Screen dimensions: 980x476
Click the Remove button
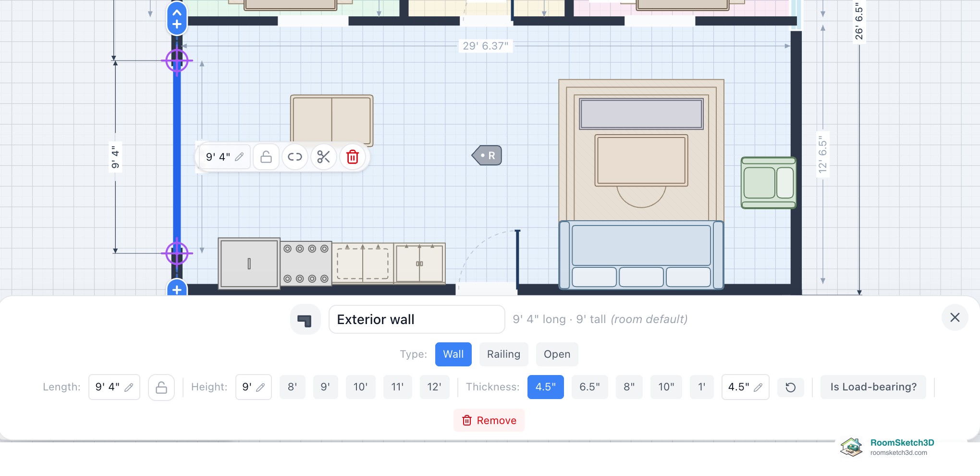tap(489, 421)
